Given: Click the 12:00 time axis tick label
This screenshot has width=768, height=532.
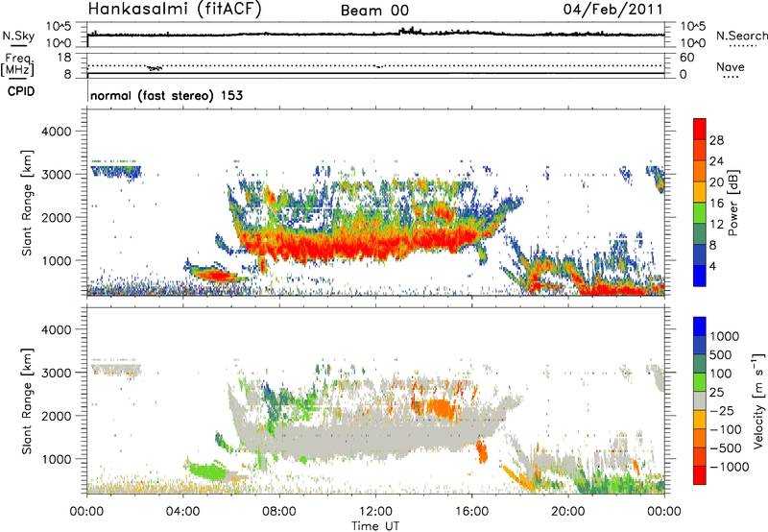Looking at the screenshot, I should [x=375, y=512].
